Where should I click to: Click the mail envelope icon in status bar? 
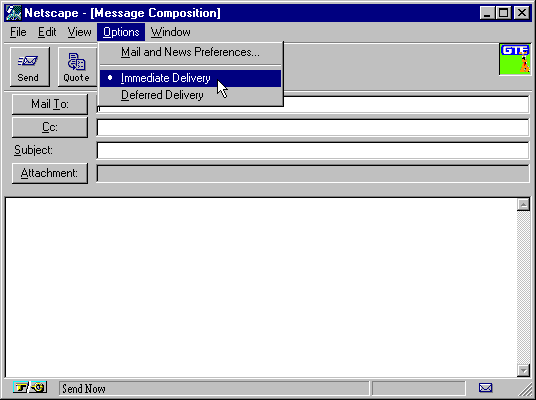(485, 388)
